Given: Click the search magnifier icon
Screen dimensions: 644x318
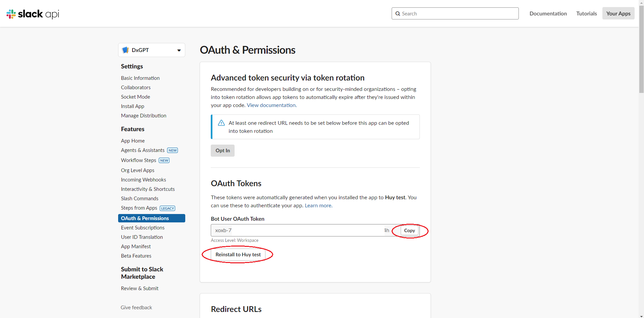Looking at the screenshot, I should (x=398, y=13).
